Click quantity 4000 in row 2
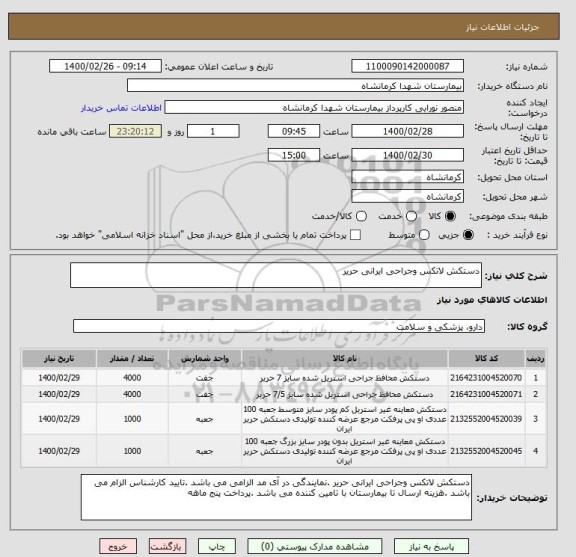The height and width of the screenshot is (557, 576). coord(132,394)
